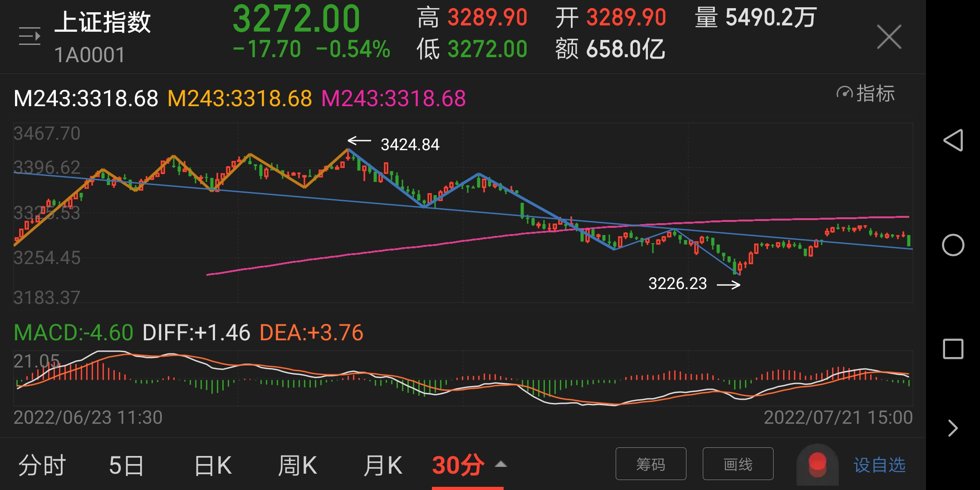
Task: Tap the right chevron arrow in sidebar
Action: tap(953, 428)
